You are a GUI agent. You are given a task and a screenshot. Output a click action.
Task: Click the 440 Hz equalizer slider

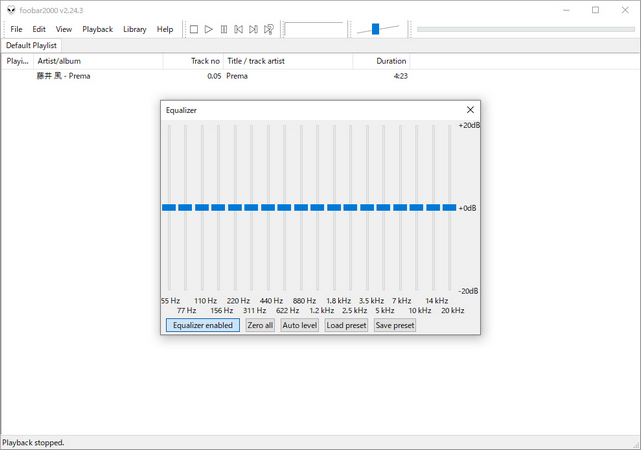pyautogui.click(x=268, y=208)
